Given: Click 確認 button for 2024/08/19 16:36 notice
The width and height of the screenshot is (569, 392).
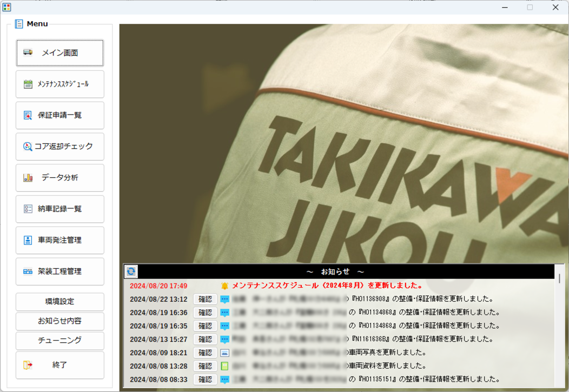Looking at the screenshot, I should pyautogui.click(x=205, y=313).
